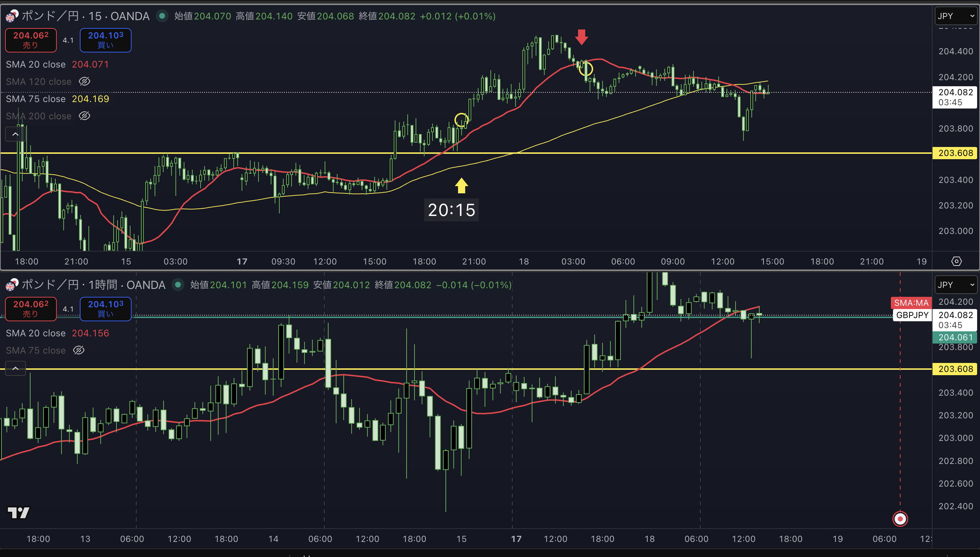Collapse the indicator legend on the top chart
980x557 pixels.
(15, 134)
